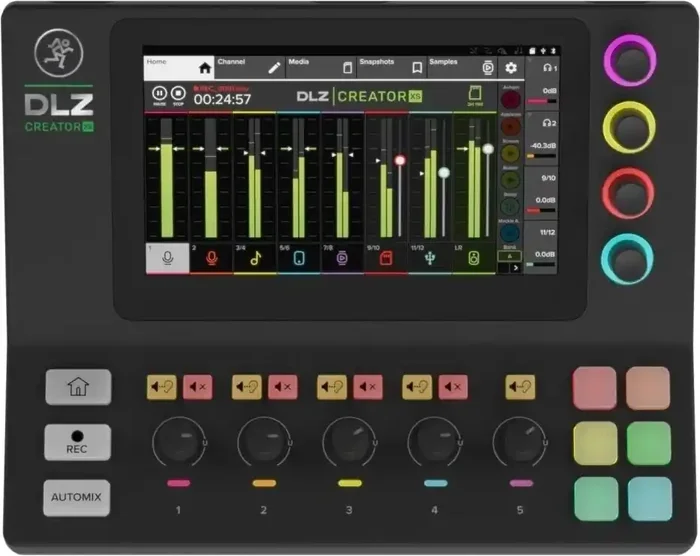Select the headphones 1 level panel
The width and height of the screenshot is (700, 556).
point(542,84)
